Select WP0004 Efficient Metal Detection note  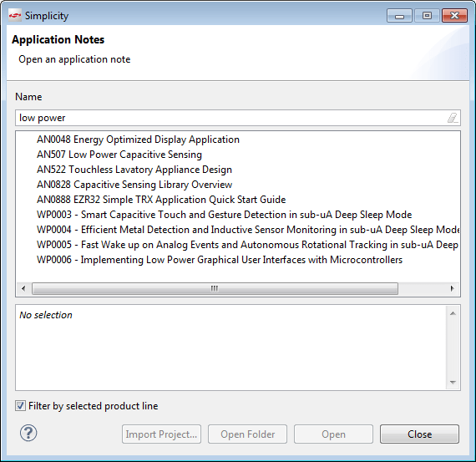tap(248, 230)
